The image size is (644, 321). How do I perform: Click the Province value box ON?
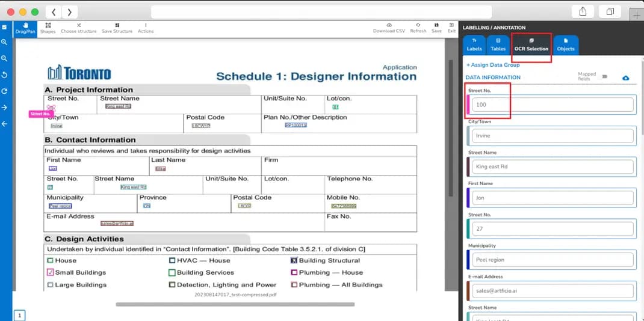click(147, 206)
